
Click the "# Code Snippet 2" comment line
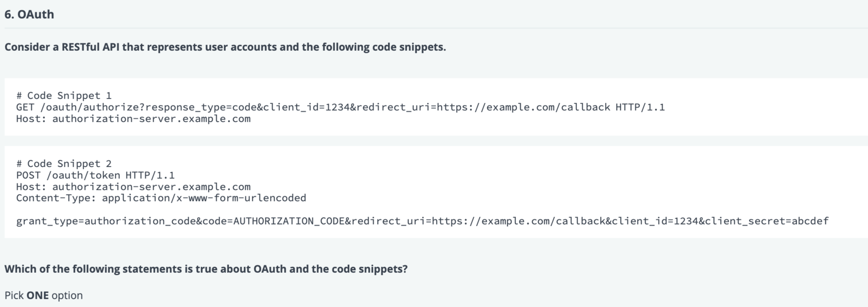click(64, 164)
